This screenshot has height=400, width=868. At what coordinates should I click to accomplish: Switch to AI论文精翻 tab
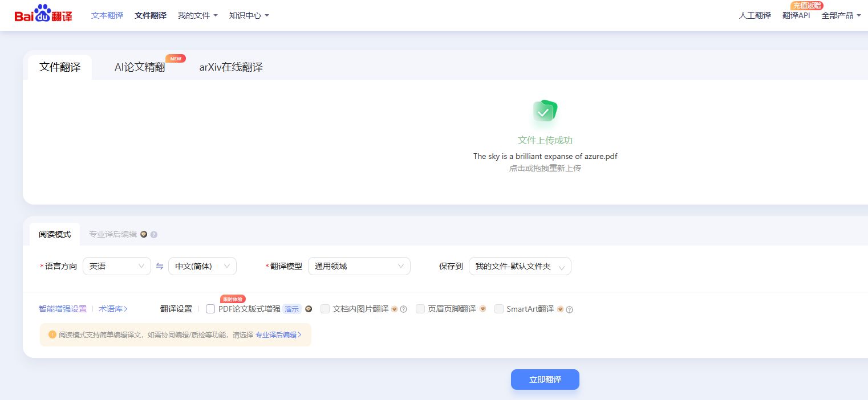point(140,67)
